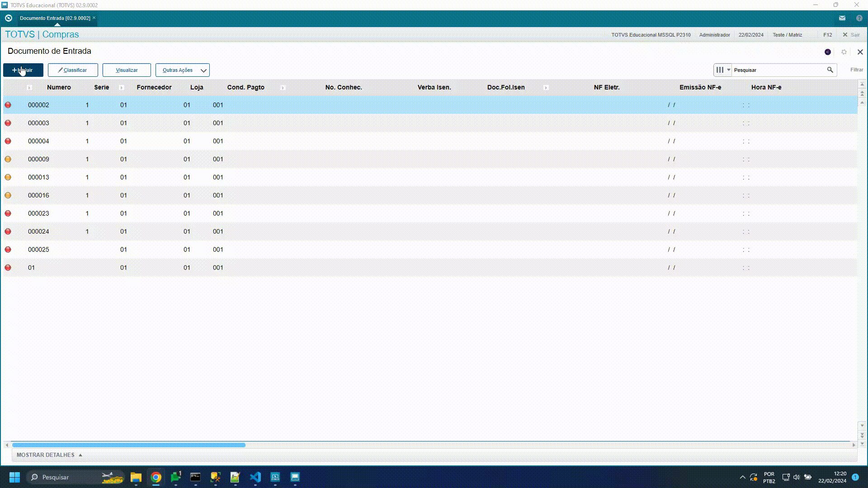Sort by Fornecedor column header
The width and height of the screenshot is (868, 488).
[154, 87]
